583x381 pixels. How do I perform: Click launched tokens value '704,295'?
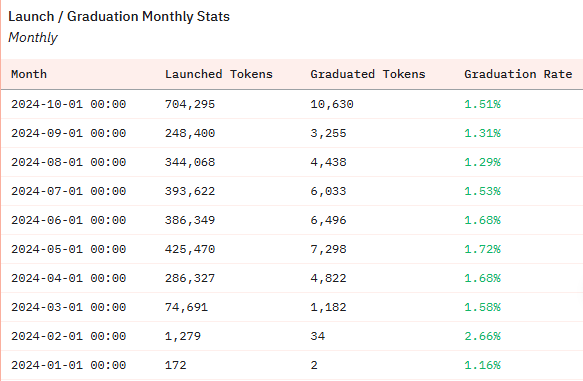tap(190, 104)
